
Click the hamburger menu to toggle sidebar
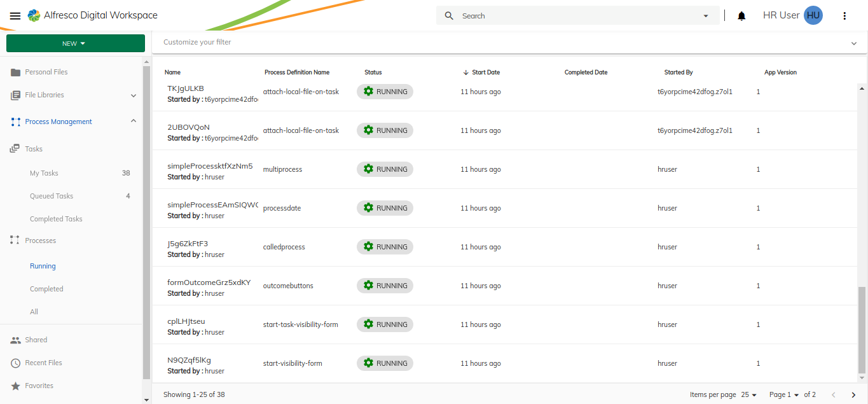coord(15,15)
